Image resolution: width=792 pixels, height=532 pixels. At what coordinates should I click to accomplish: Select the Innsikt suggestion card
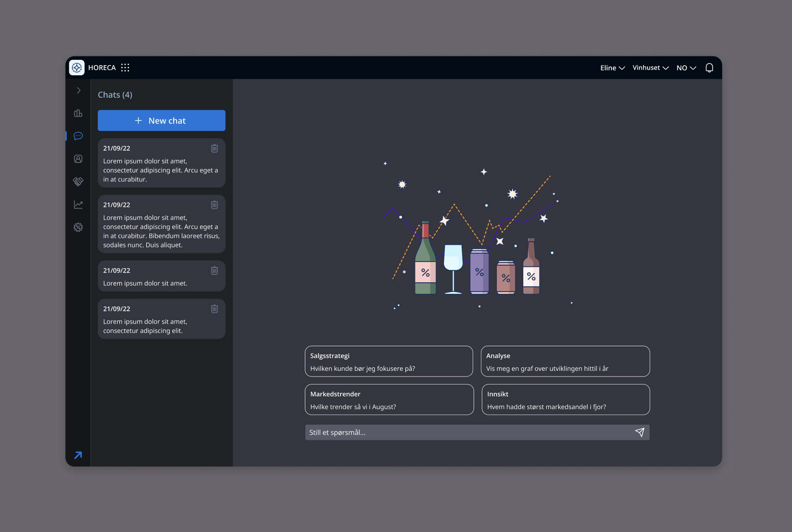pos(566,399)
